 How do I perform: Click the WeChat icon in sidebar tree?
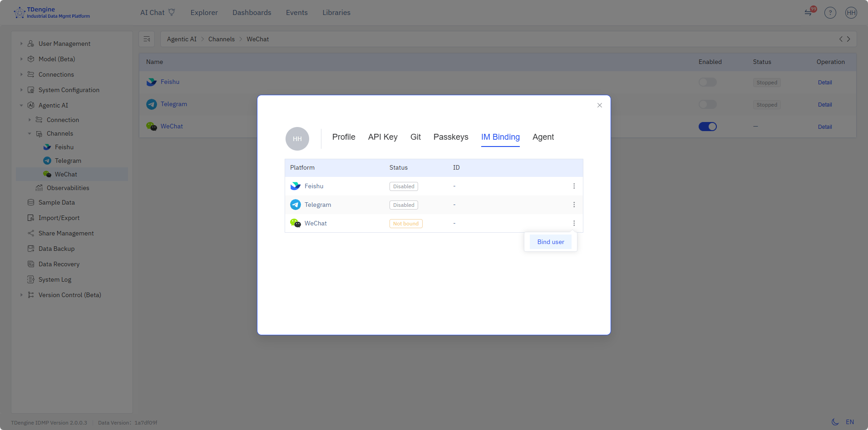[47, 174]
